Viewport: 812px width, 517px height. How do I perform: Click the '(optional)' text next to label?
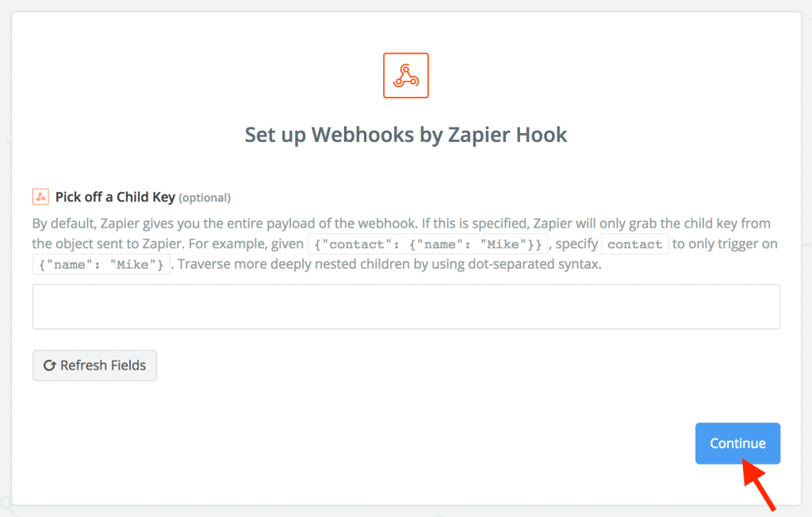click(205, 198)
